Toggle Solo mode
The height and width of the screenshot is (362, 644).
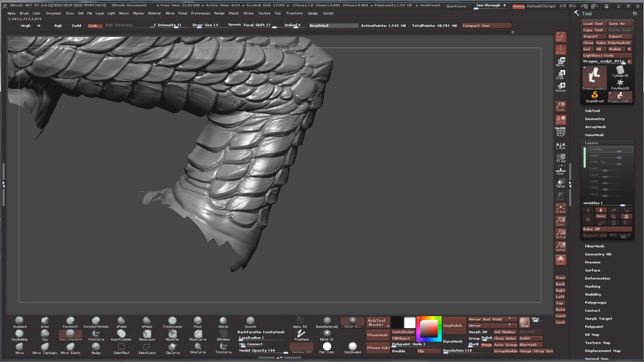pos(560,260)
